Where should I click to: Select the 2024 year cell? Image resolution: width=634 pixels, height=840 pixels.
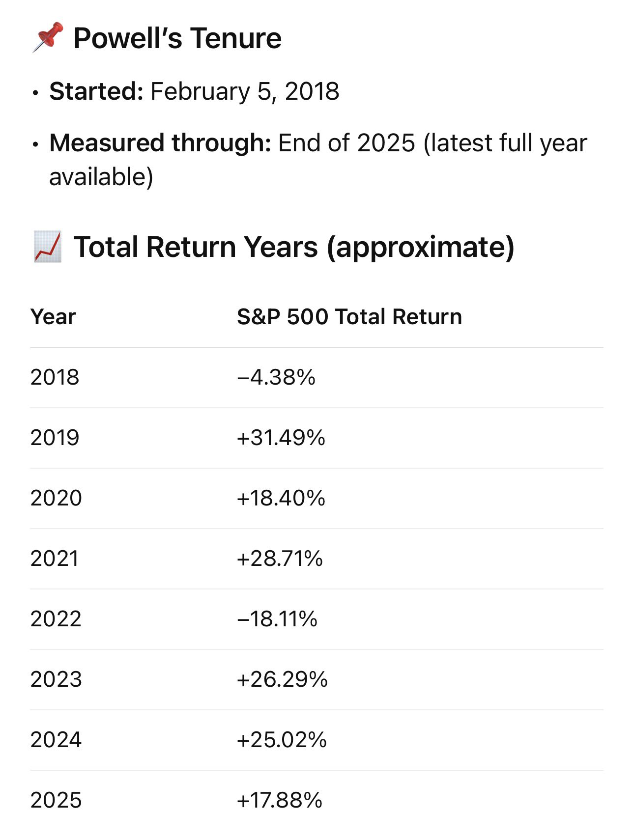(56, 740)
